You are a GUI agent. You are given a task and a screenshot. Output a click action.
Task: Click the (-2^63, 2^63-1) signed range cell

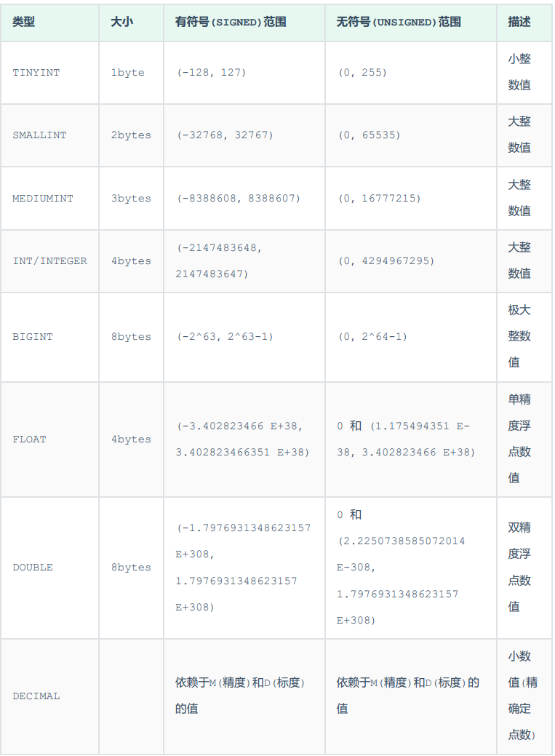pyautogui.click(x=225, y=337)
